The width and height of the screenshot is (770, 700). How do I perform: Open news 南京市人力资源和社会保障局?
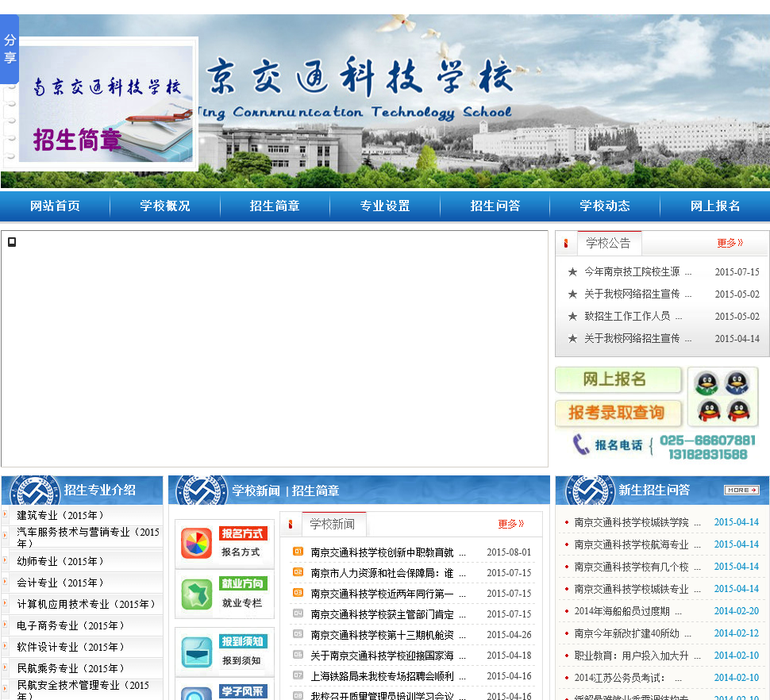[387, 573]
